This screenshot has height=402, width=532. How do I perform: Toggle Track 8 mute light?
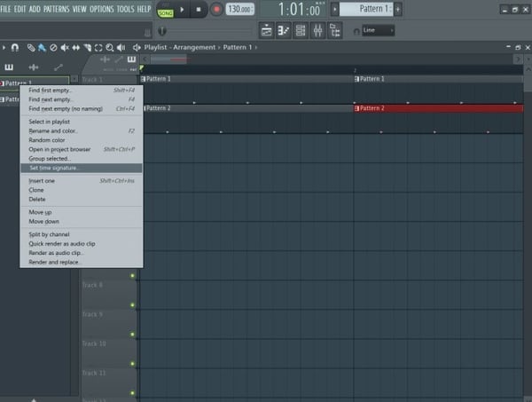(x=133, y=305)
